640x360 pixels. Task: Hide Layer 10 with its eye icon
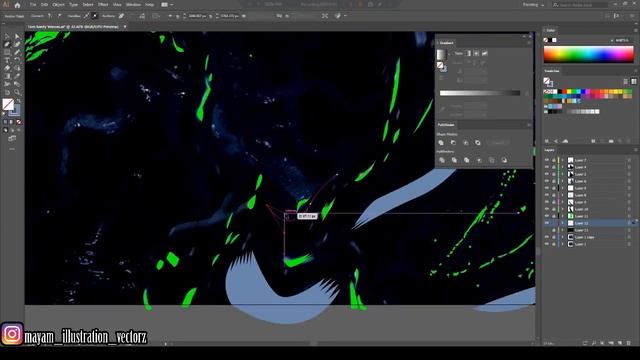547,209
